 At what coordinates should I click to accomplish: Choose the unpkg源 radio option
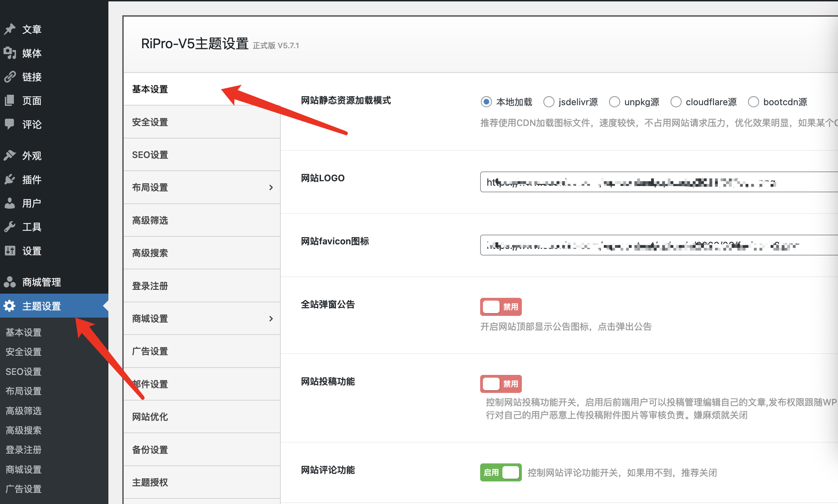pyautogui.click(x=615, y=102)
